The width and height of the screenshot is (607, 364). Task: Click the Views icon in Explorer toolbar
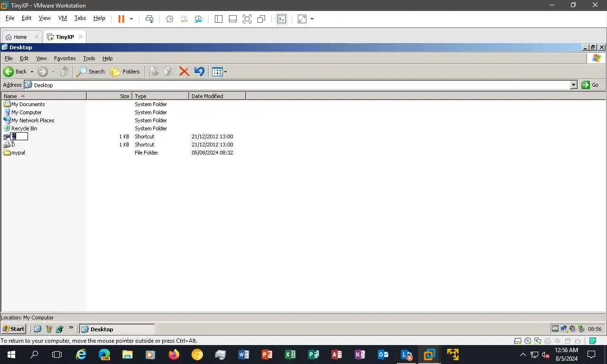point(217,72)
